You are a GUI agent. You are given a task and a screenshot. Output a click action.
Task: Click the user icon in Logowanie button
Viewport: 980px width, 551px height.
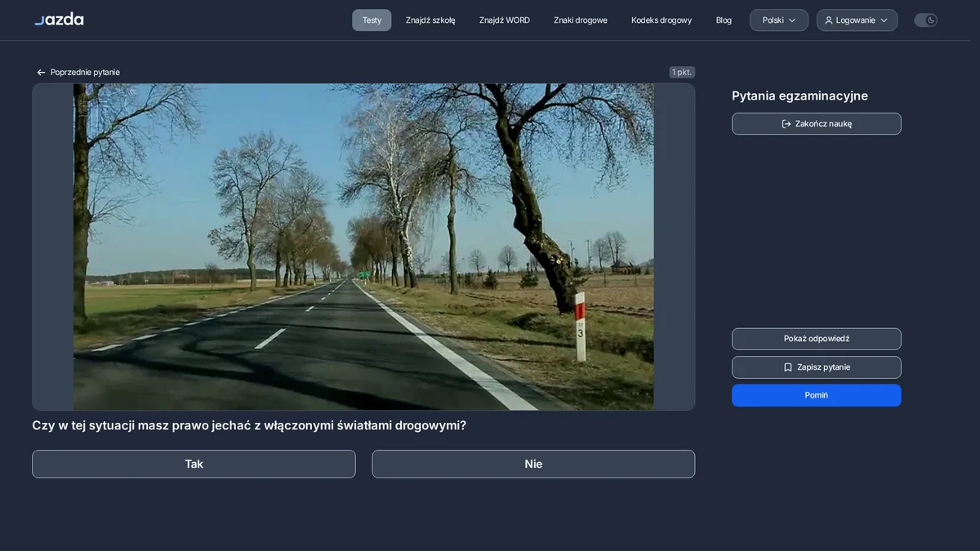click(x=829, y=20)
